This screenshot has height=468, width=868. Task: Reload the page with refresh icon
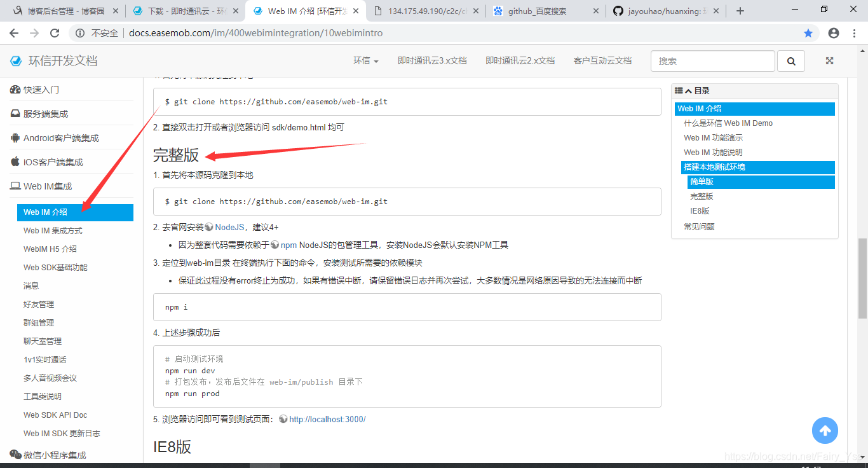click(x=55, y=33)
